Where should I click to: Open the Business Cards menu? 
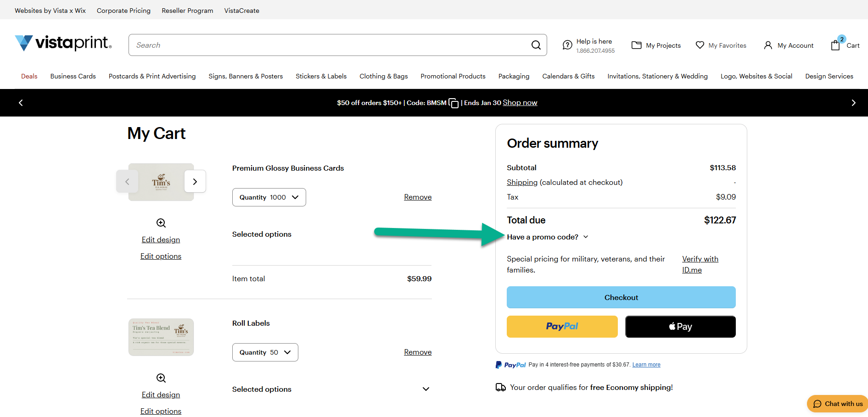coord(73,76)
